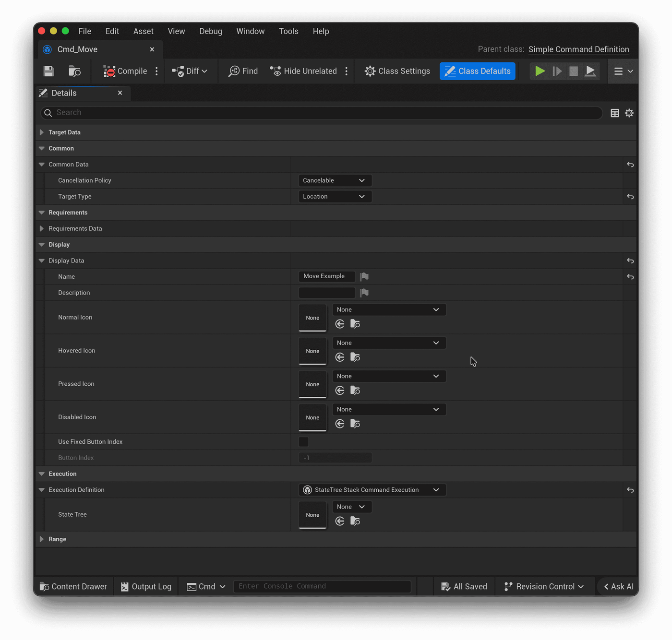Screen dimensions: 672x640
Task: Compile the Cmd_Move blueprint
Action: [125, 71]
